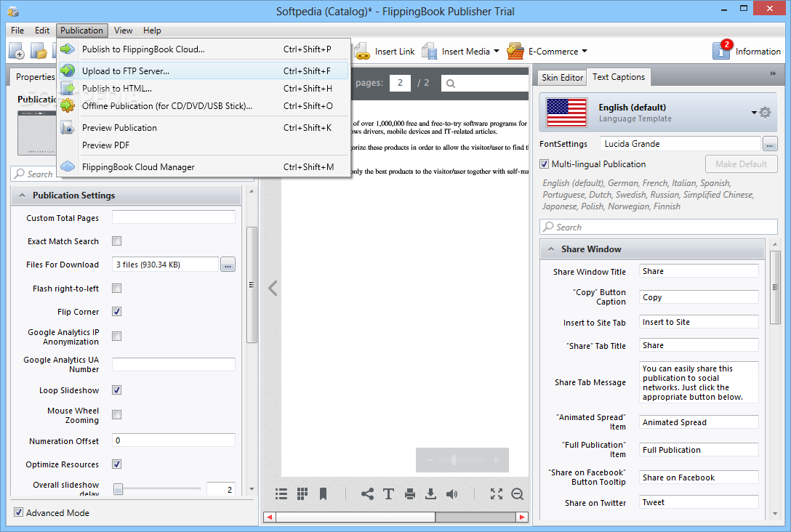Click the Insert Media film icon
This screenshot has width=791, height=532.
click(x=429, y=51)
